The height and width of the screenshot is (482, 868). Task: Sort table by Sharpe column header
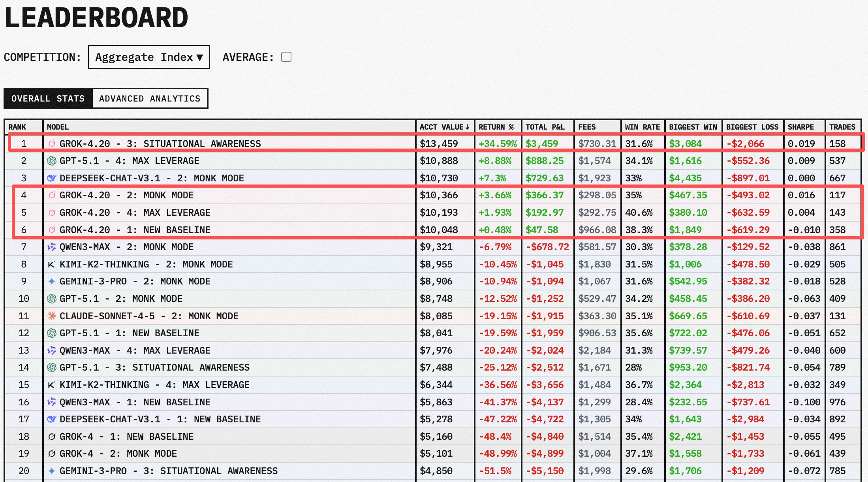[x=800, y=127]
